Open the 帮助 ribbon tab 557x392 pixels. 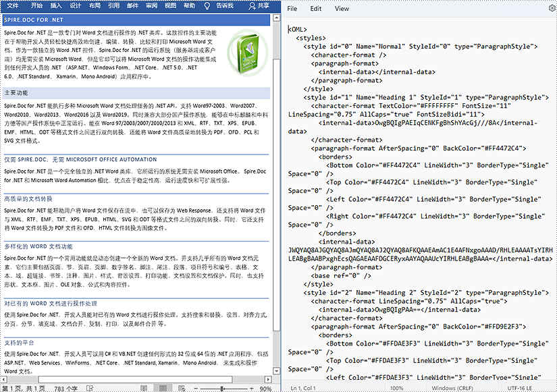(189, 5)
